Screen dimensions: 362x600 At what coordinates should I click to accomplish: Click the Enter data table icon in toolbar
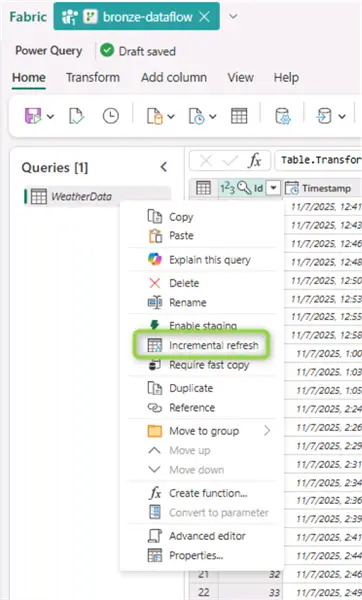tap(239, 116)
